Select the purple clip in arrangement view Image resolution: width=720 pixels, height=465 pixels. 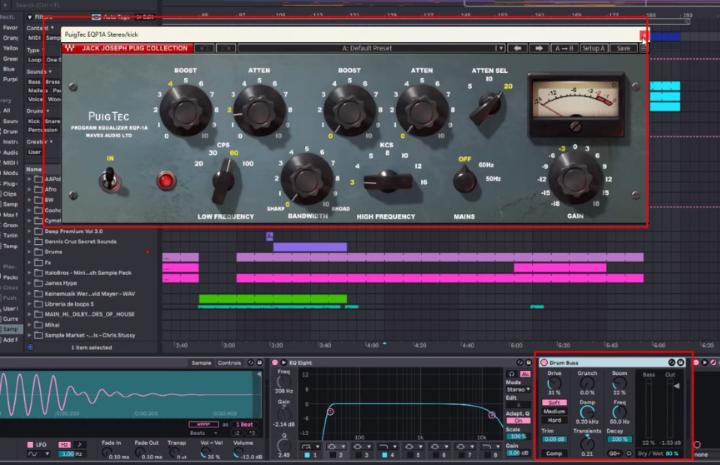pos(310,246)
